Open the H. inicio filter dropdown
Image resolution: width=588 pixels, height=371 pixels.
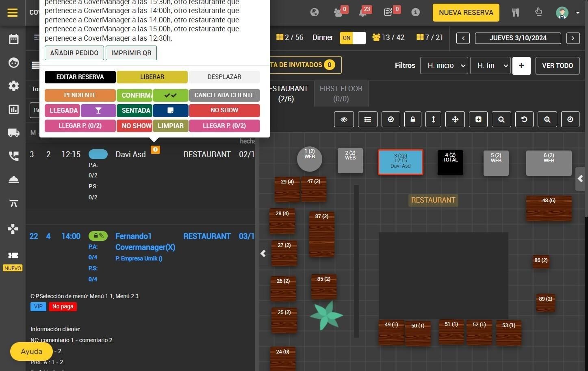[x=444, y=65]
